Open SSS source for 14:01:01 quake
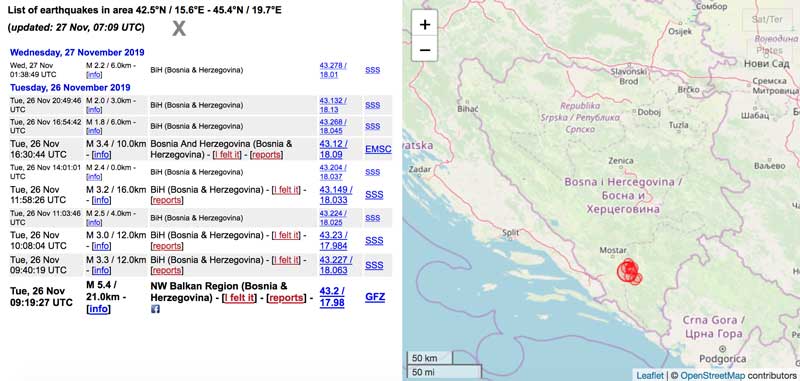 pyautogui.click(x=372, y=172)
